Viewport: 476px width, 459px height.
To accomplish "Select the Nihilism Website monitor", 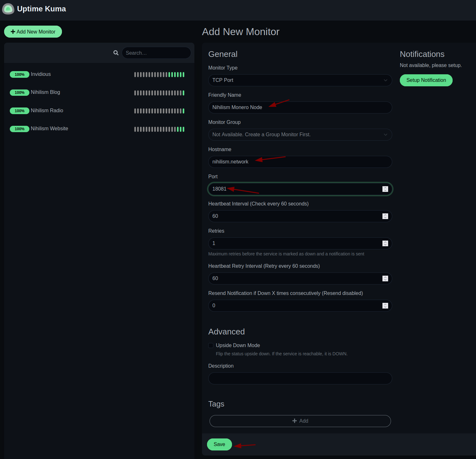I will pyautogui.click(x=99, y=129).
